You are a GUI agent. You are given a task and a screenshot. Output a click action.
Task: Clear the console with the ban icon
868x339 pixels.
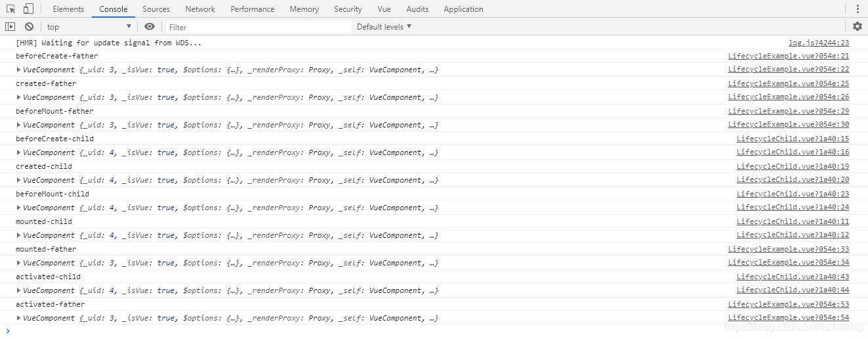coord(29,27)
